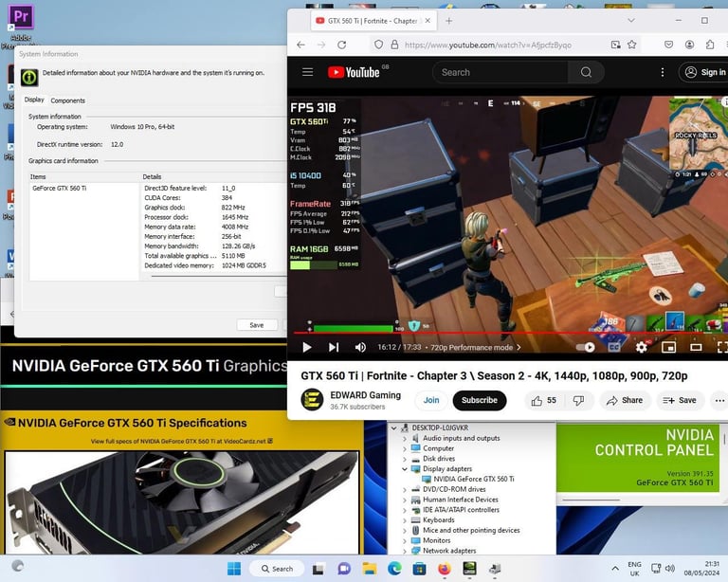The width and height of the screenshot is (728, 582).
Task: Open NVIDIA Control Panel taskbar icon
Action: (469, 569)
